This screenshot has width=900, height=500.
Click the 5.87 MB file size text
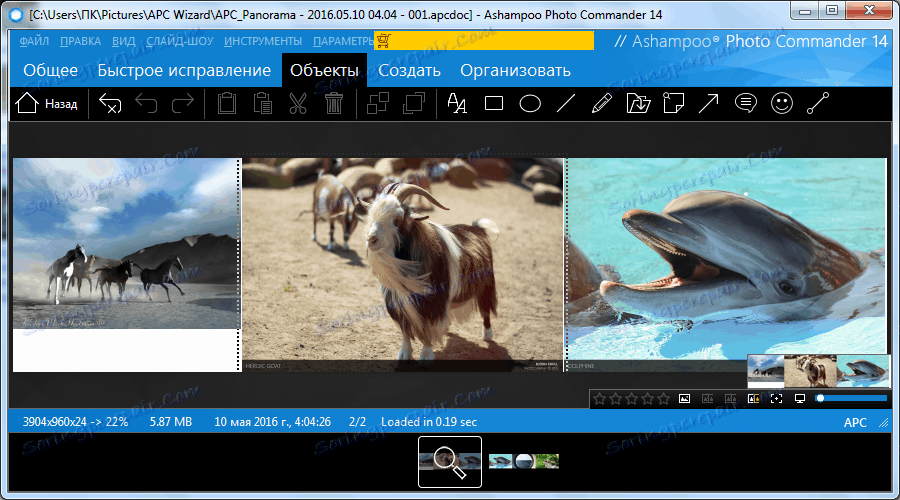(171, 422)
